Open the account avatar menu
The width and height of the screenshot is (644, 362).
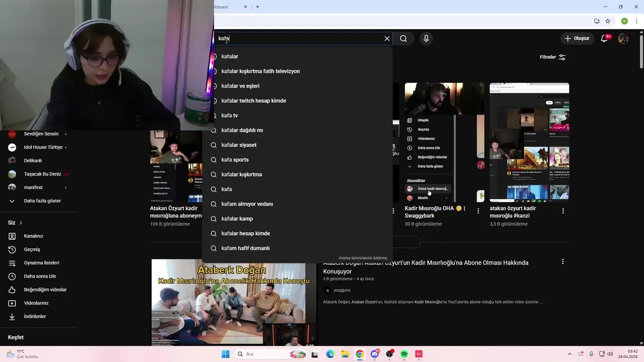click(x=623, y=38)
